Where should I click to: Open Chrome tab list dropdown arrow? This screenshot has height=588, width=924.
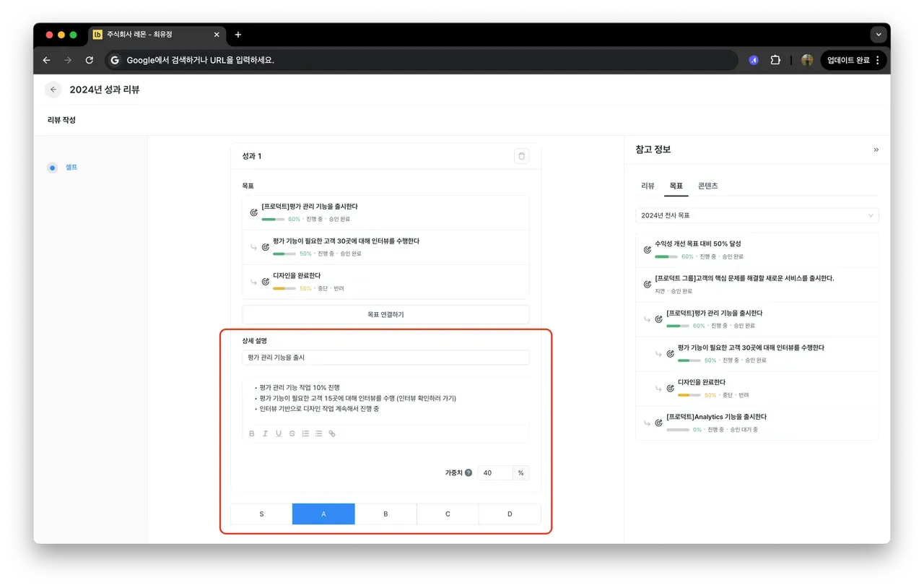point(878,35)
